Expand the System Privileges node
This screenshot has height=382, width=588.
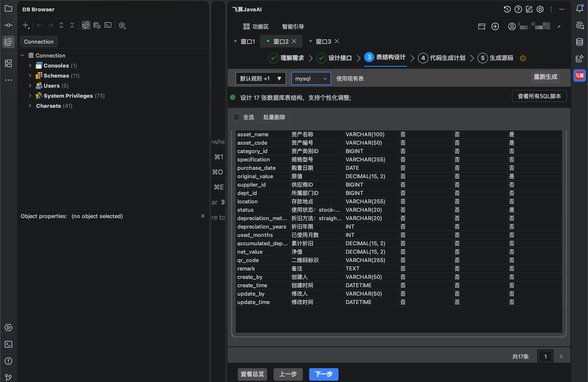click(30, 96)
